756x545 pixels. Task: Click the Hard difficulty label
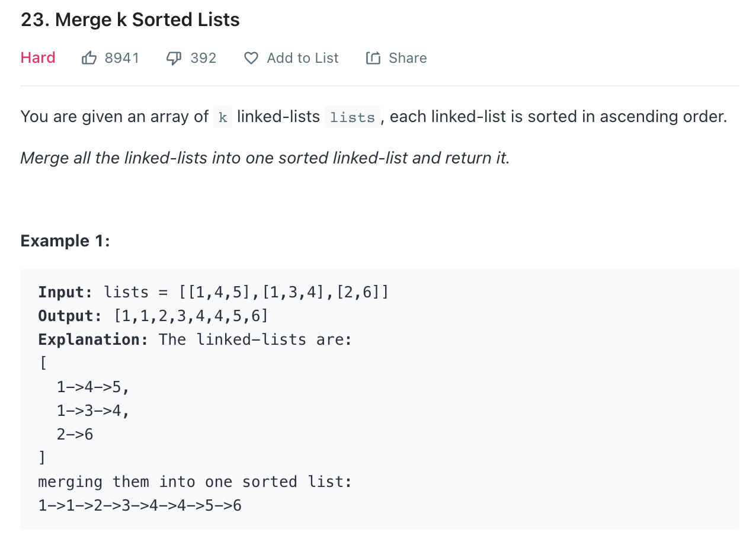38,57
